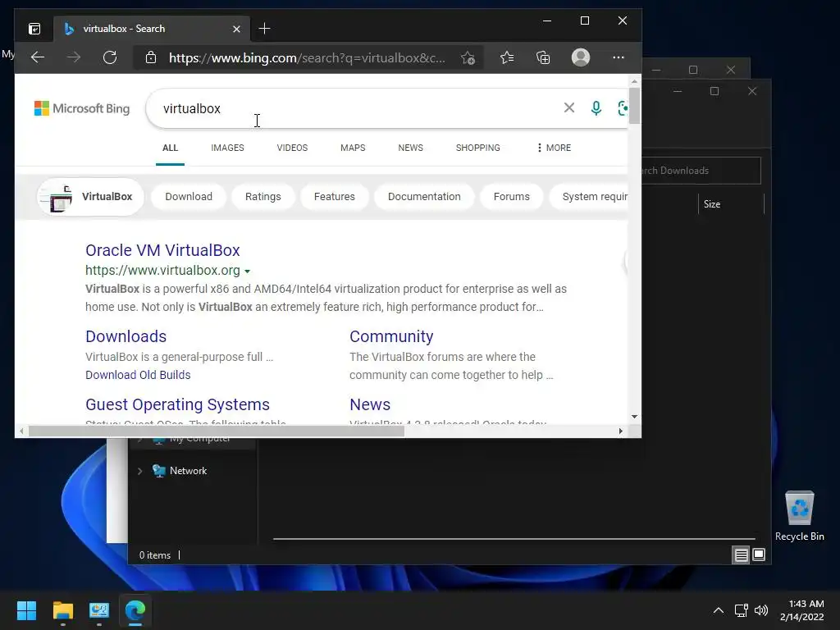Open the Edge profile avatar

(581, 57)
